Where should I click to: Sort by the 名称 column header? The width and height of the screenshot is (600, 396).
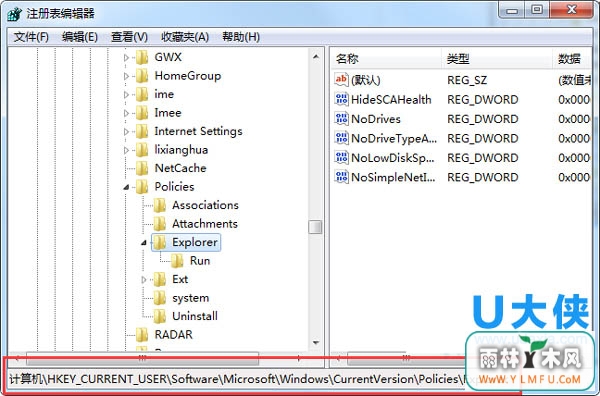tap(385, 59)
